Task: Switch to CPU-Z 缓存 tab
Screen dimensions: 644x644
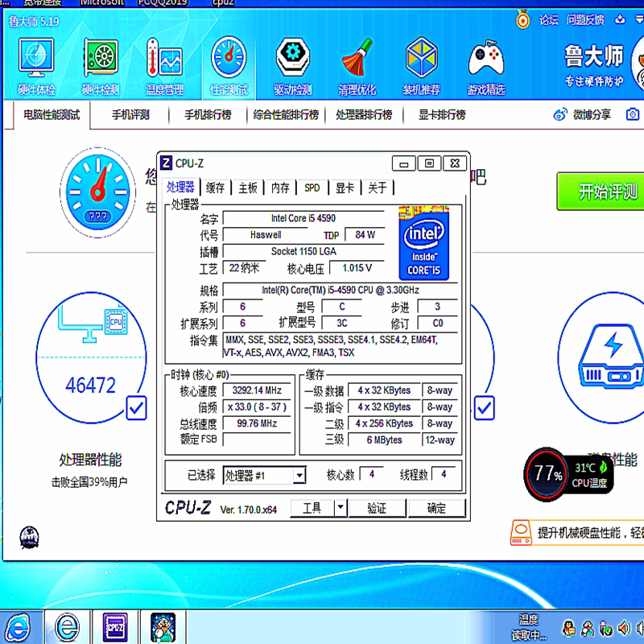Action: 215,188
